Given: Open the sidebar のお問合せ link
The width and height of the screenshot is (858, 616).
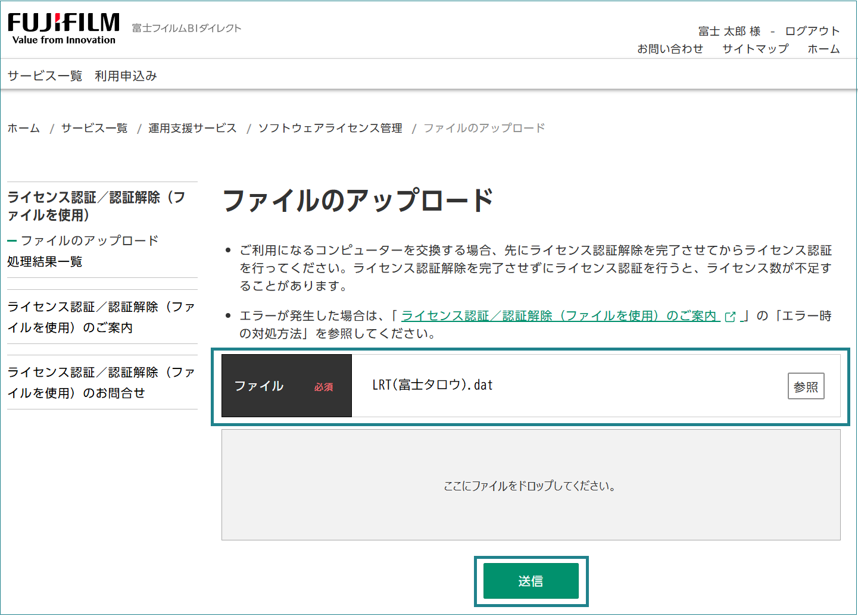Looking at the screenshot, I should [x=101, y=382].
